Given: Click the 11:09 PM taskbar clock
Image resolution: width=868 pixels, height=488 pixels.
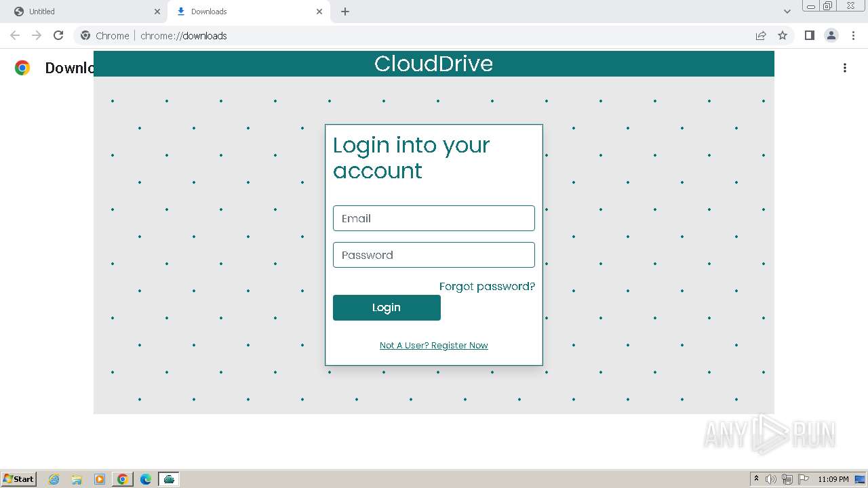Looking at the screenshot, I should coord(833,479).
